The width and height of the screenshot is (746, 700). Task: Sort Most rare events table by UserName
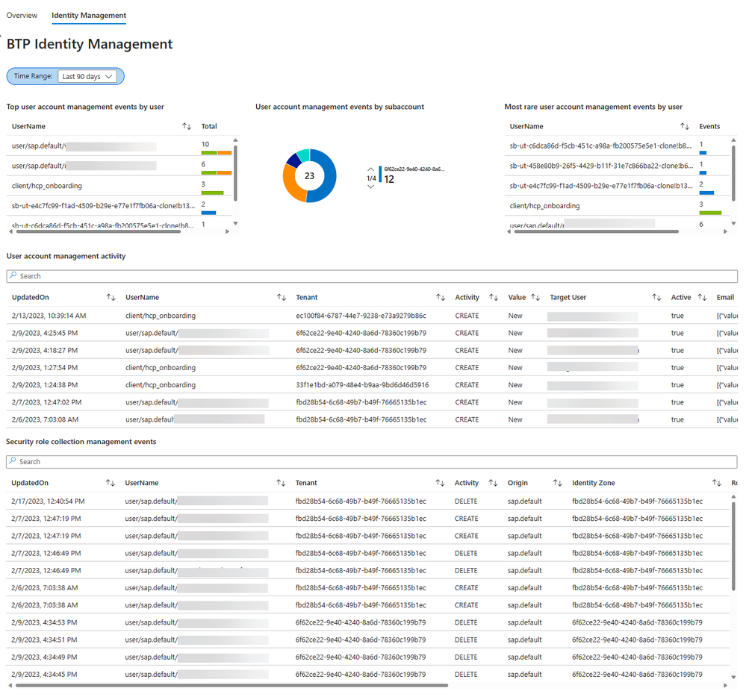point(685,127)
